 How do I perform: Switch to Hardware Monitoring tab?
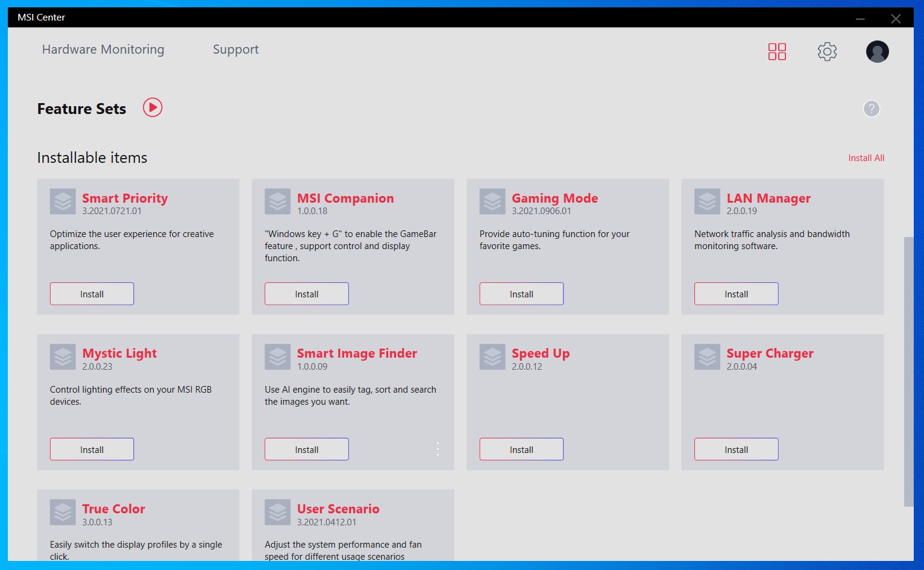point(103,49)
